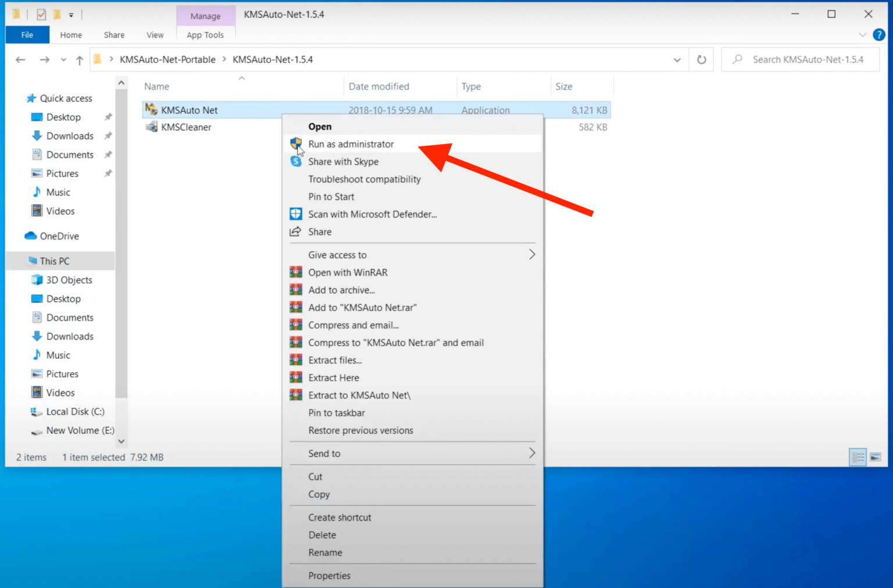Image resolution: width=893 pixels, height=588 pixels.
Task: Open the Share ribbon tab
Action: pos(114,35)
